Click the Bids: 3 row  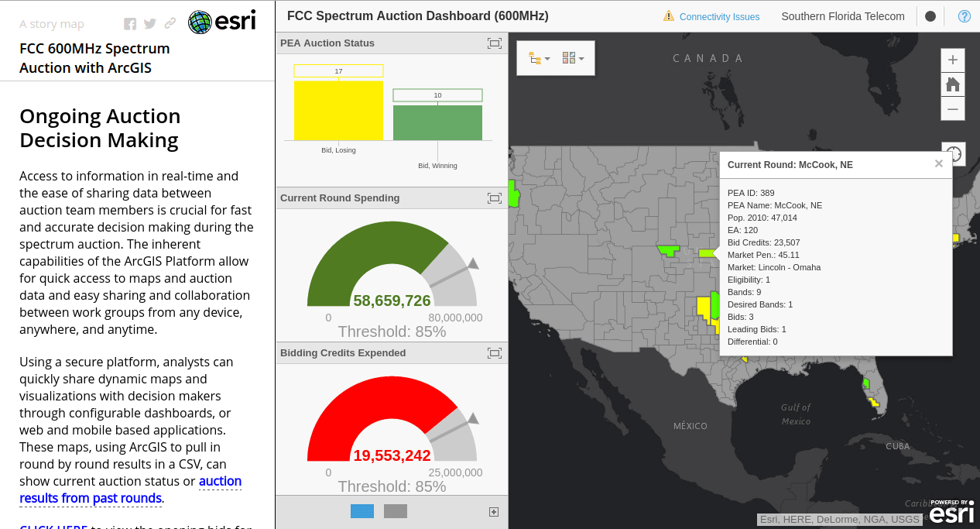point(741,317)
